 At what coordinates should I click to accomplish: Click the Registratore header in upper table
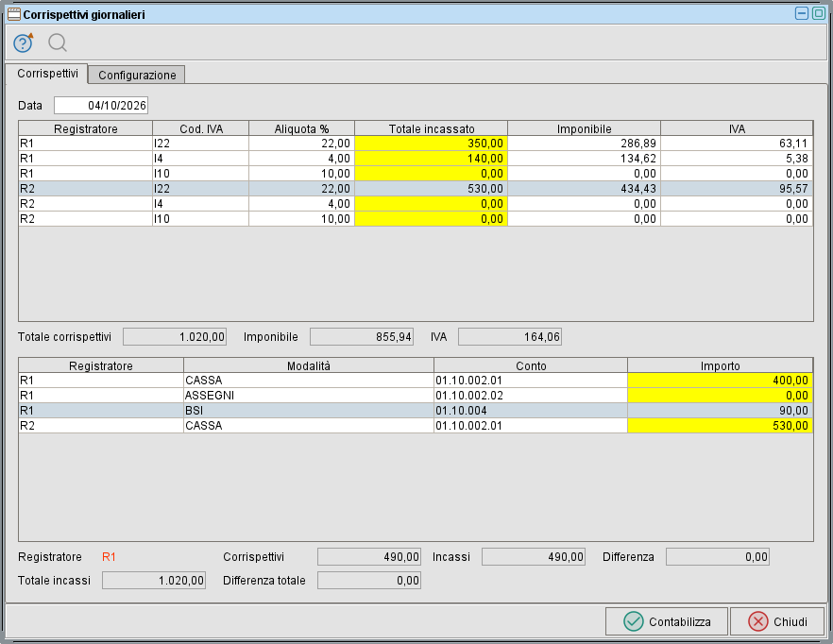pyautogui.click(x=86, y=128)
